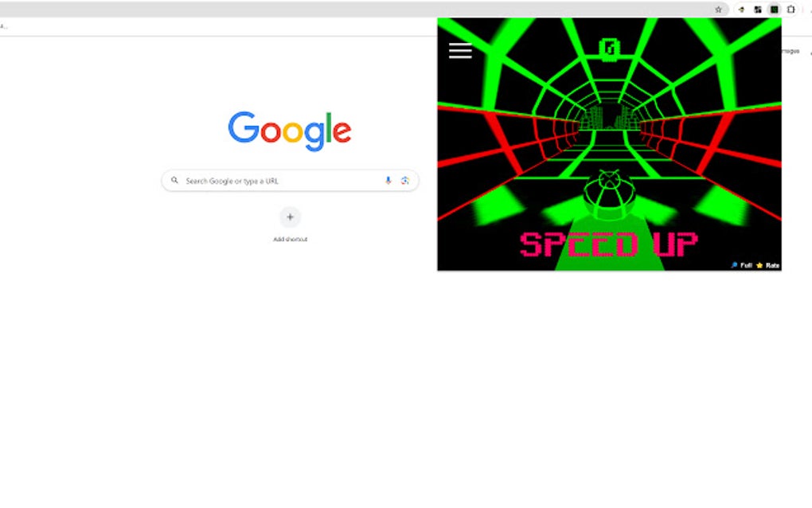This screenshot has height=508, width=812.
Task: Search by image with Google Lens
Action: pyautogui.click(x=405, y=180)
